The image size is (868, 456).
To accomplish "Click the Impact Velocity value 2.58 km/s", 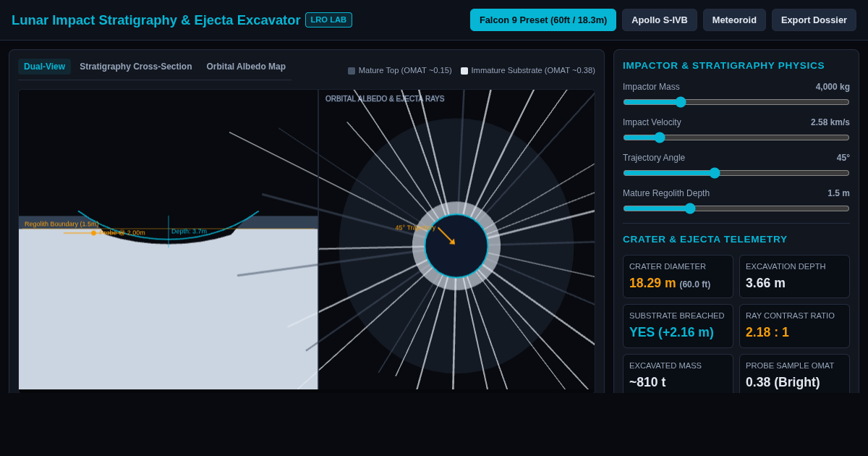I will (830, 122).
